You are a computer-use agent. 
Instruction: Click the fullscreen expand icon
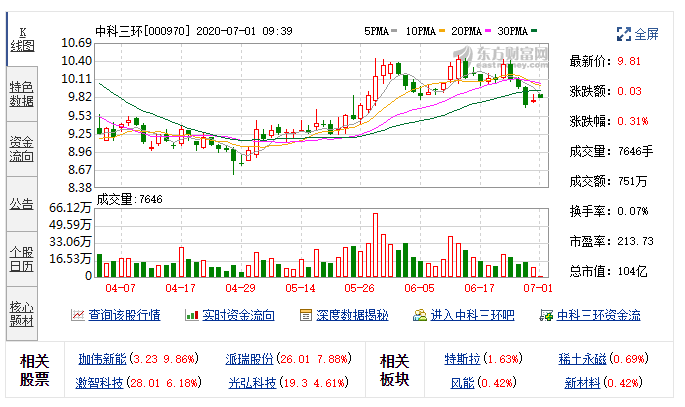(624, 34)
